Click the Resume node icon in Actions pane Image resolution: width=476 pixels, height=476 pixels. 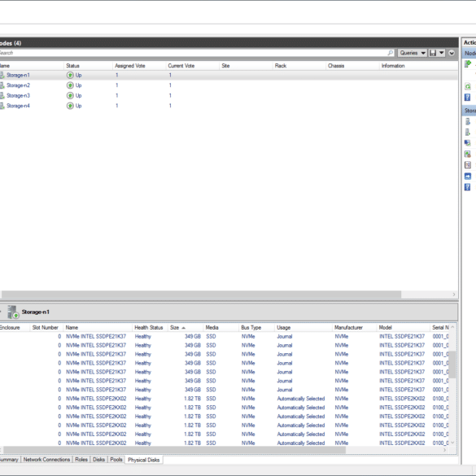pyautogui.click(x=468, y=133)
